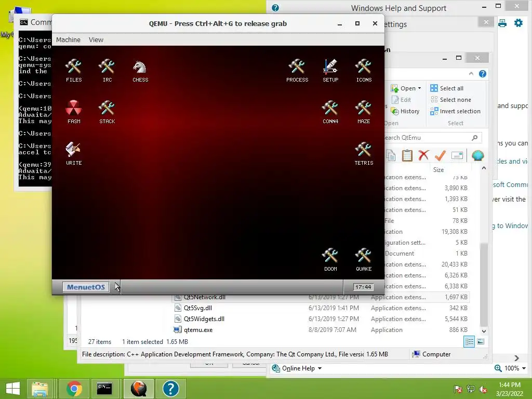Click the network tray icon

(x=471, y=390)
